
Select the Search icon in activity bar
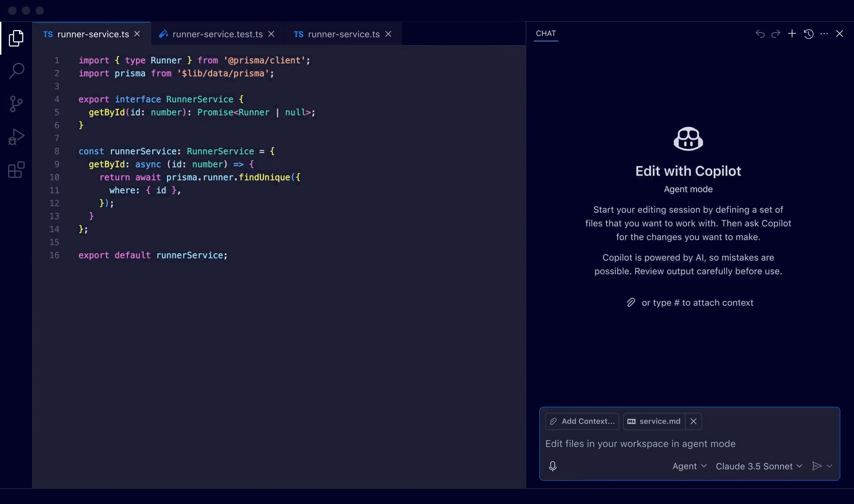point(16,70)
